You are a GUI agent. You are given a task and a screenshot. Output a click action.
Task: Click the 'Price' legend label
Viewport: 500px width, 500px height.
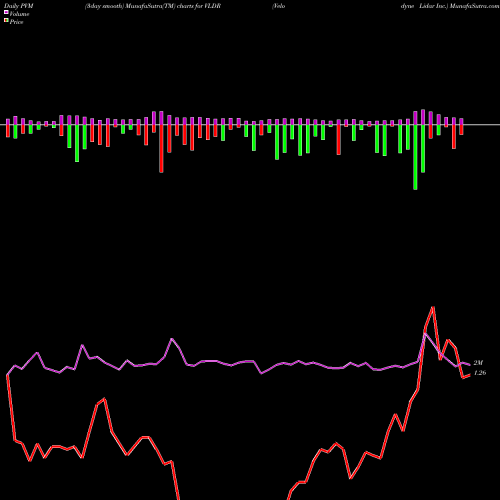(16, 22)
